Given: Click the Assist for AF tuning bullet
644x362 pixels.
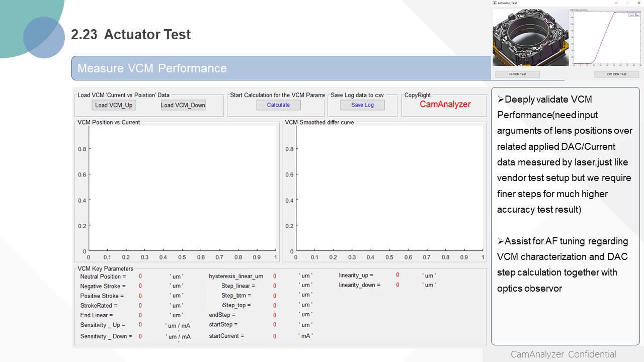Looking at the screenshot, I should click(x=562, y=264).
